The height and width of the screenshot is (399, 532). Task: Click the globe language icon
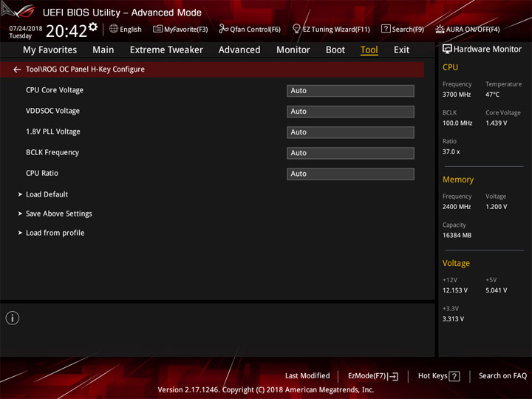click(x=114, y=29)
